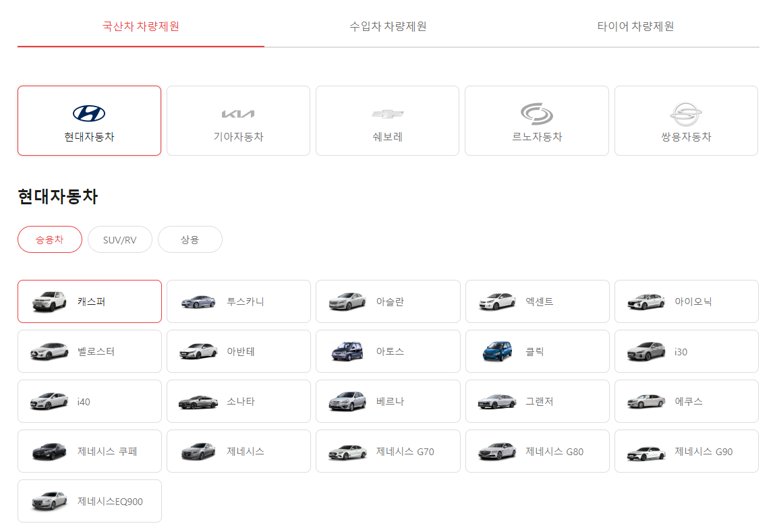
Task: Choose the 아슬란 car thumbnail
Action: point(347,301)
